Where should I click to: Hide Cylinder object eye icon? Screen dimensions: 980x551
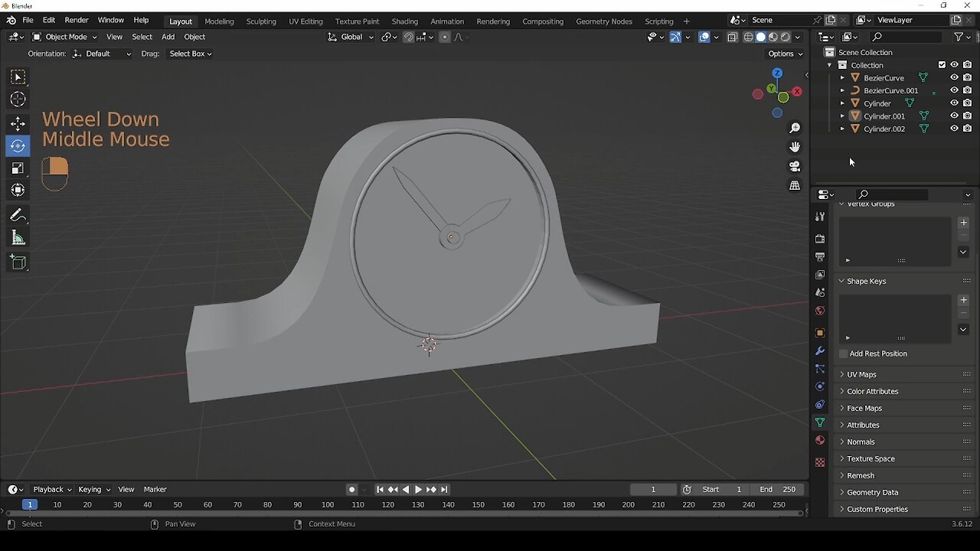(954, 103)
